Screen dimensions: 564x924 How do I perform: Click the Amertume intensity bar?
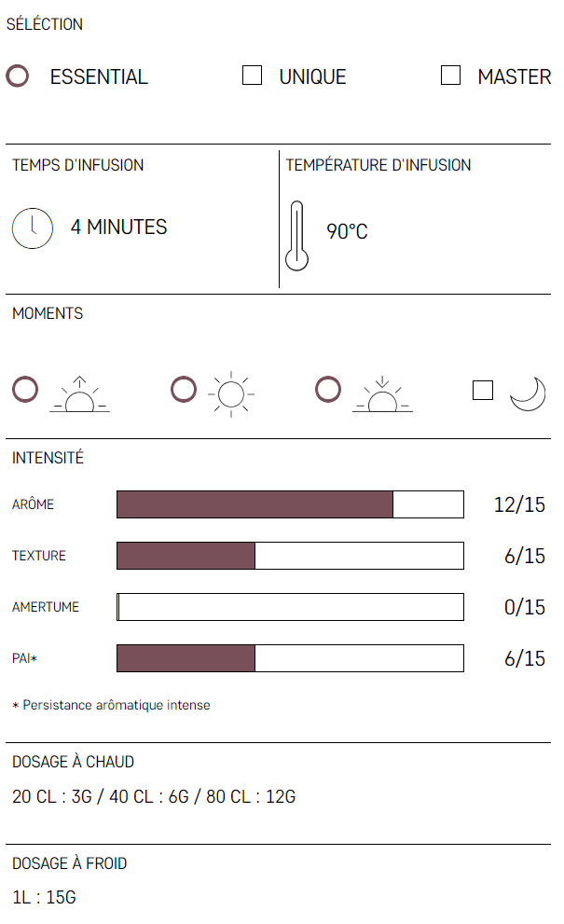(x=290, y=607)
